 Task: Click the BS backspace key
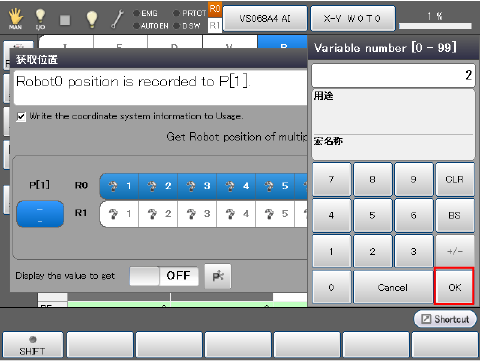pyautogui.click(x=455, y=215)
